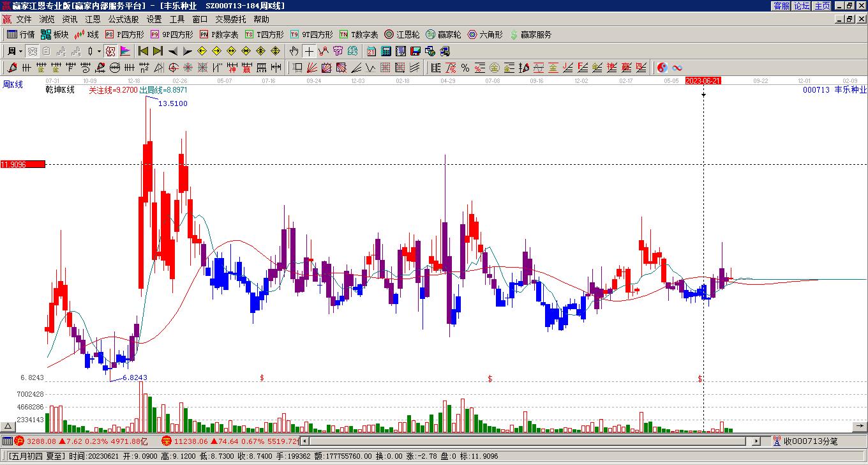The image size is (868, 465).
Task: Click the black left arrow icon
Action: tap(173, 51)
